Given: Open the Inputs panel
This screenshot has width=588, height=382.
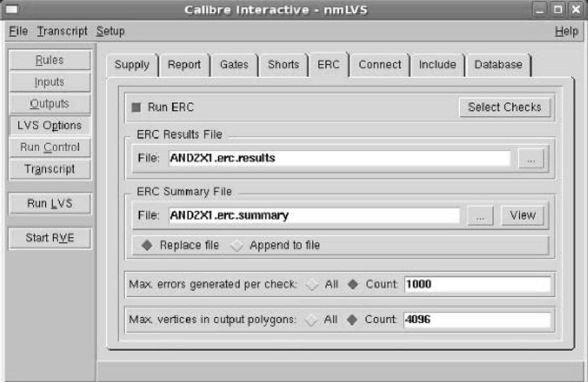Looking at the screenshot, I should click(x=50, y=82).
